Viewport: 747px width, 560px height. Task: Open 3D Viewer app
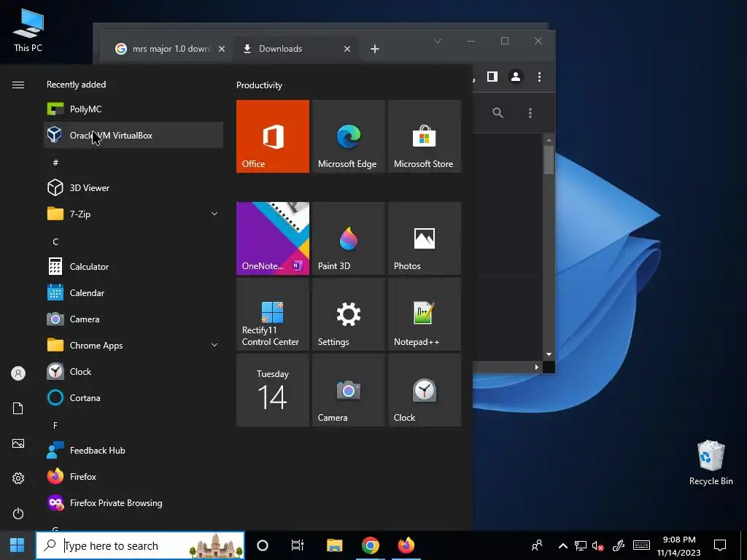(x=133, y=187)
